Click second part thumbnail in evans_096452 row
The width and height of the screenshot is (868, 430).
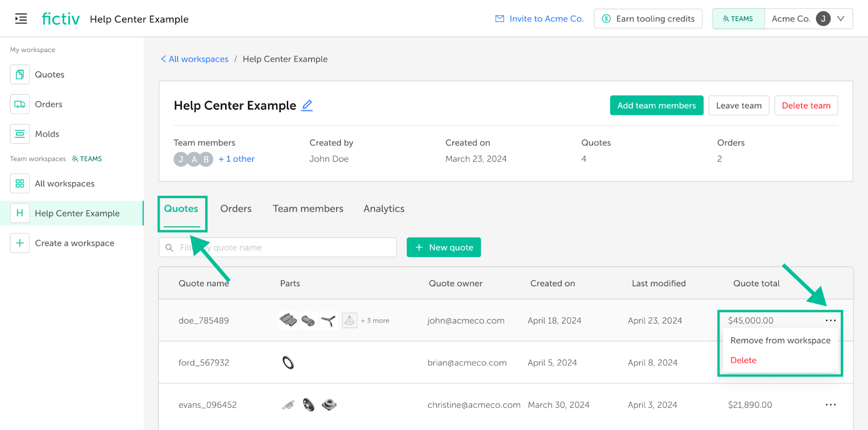[309, 405]
